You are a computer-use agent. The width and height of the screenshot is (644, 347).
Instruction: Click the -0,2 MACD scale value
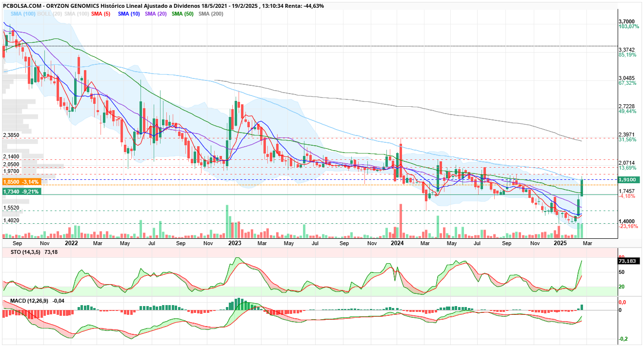(623, 339)
